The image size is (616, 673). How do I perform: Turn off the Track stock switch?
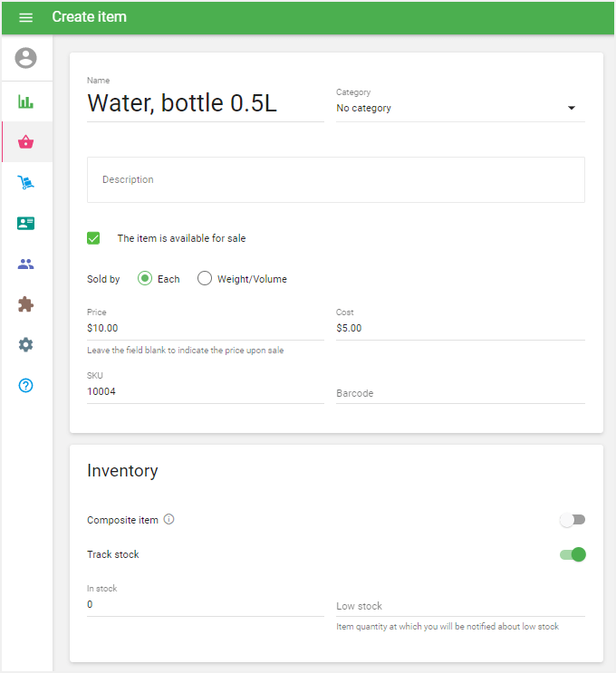573,554
